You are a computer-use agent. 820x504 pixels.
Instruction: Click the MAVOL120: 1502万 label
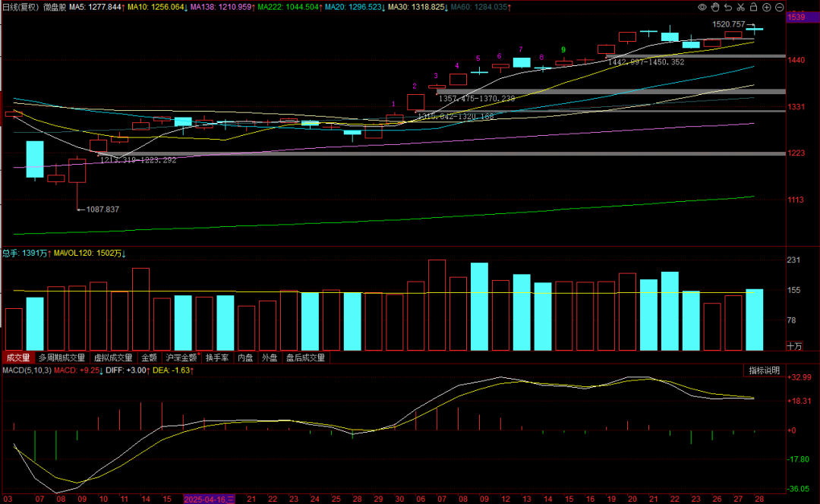click(90, 253)
